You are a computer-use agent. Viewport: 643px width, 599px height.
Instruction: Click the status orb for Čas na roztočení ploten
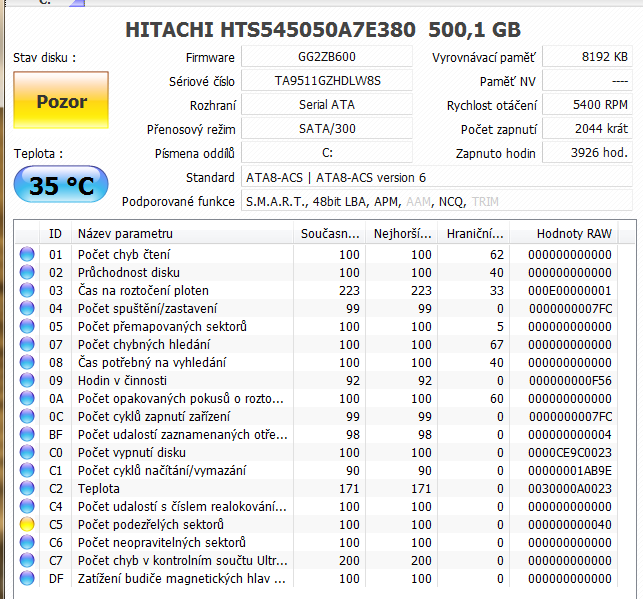pos(27,290)
